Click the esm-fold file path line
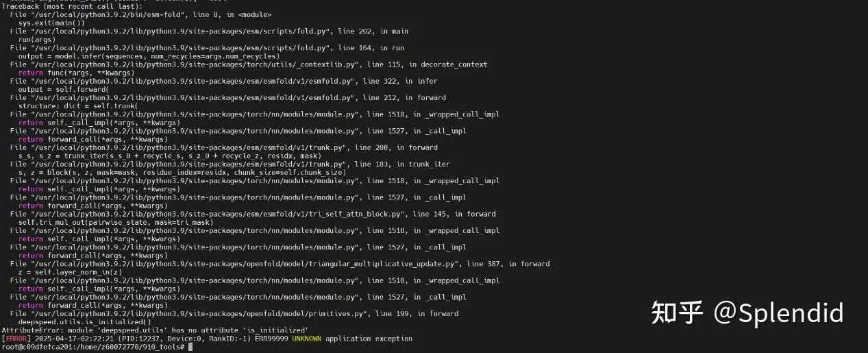This screenshot has width=868, height=353. (x=140, y=14)
